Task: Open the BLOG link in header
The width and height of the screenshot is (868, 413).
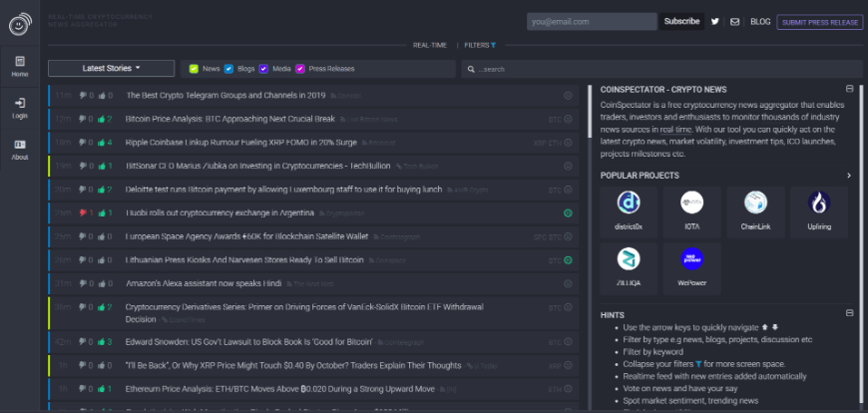Action: tap(759, 21)
